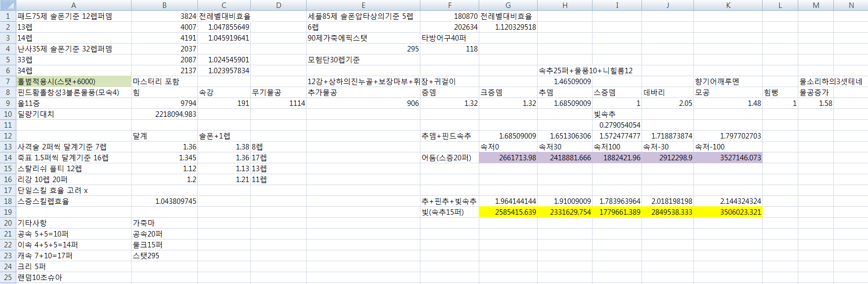
Task: Select the row 19 header
Action: [8, 212]
